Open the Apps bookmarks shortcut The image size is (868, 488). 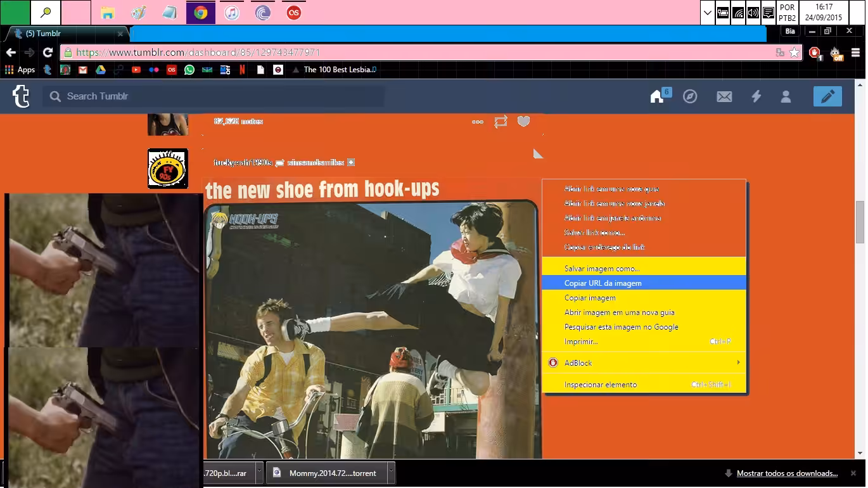(20, 70)
